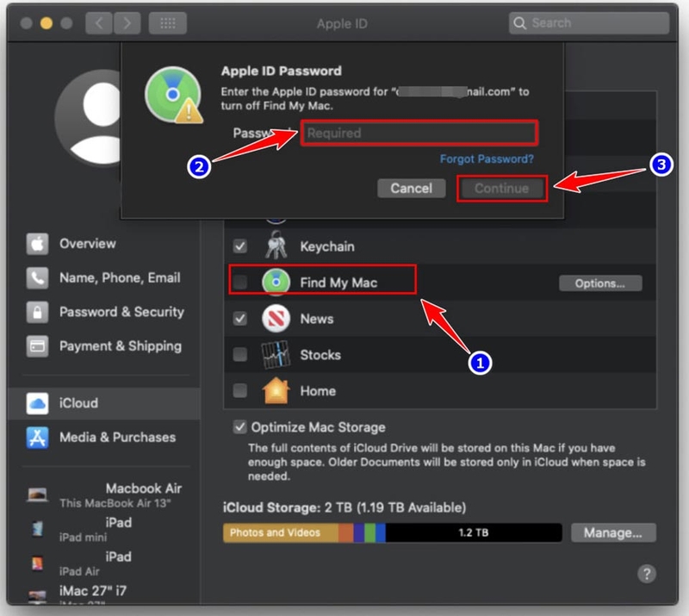689x616 pixels.
Task: Select the iPad mini device entry
Action: tap(104, 529)
